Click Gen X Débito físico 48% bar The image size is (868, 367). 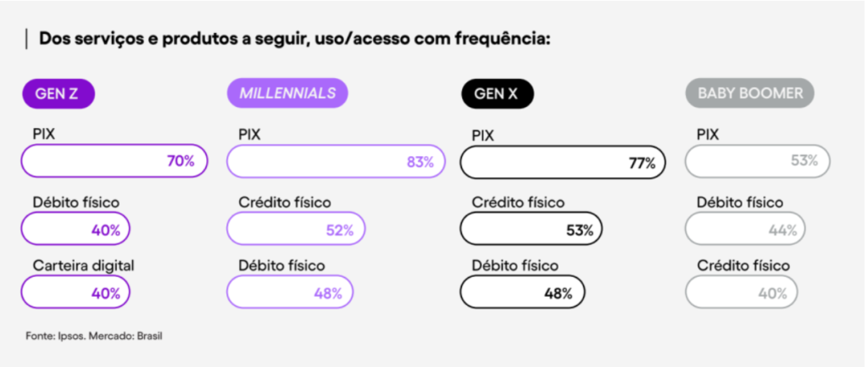tap(522, 293)
